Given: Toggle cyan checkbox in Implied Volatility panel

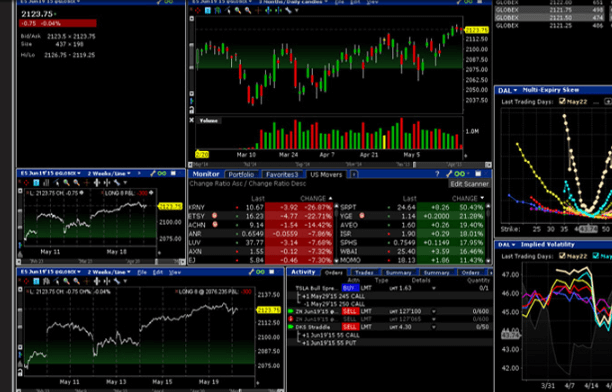Looking at the screenshot, I should pos(596,256).
